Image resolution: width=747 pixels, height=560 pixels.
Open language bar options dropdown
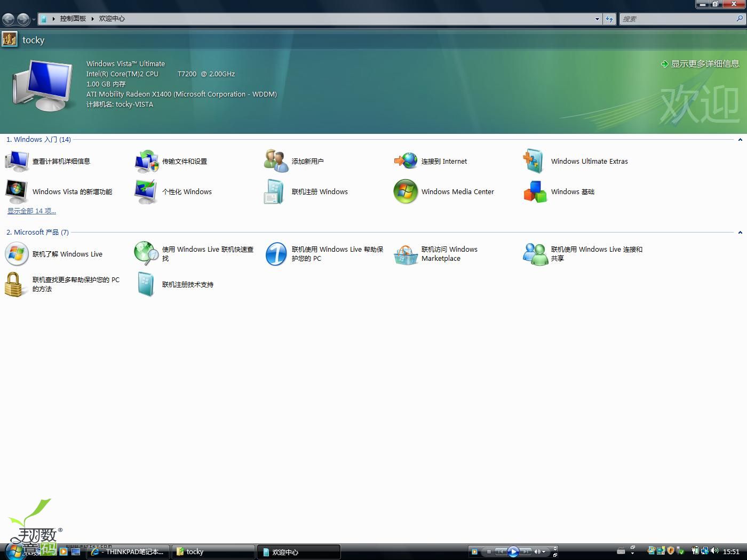(x=632, y=554)
